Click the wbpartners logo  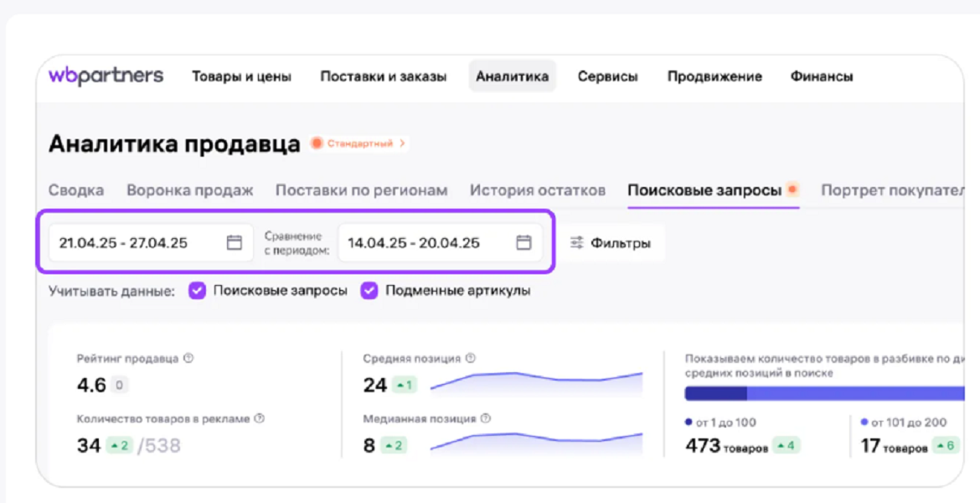(x=106, y=76)
